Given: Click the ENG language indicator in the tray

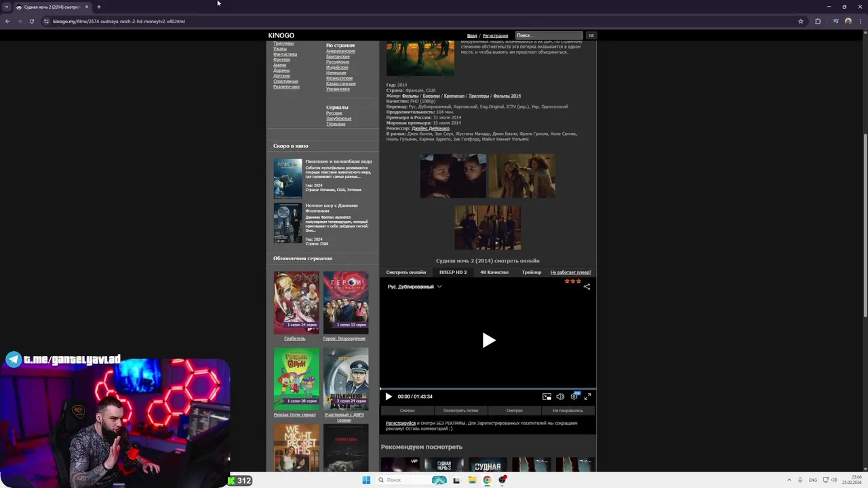Looking at the screenshot, I should pyautogui.click(x=813, y=480).
